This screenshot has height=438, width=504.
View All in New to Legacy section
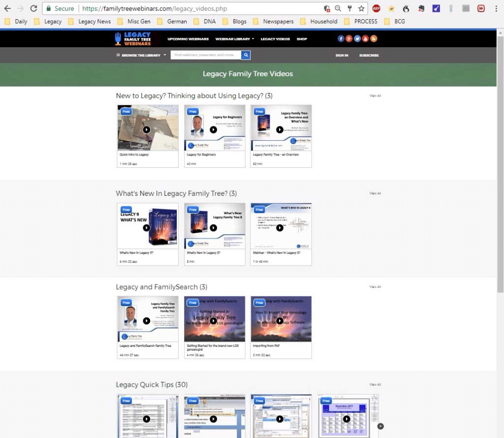click(375, 96)
